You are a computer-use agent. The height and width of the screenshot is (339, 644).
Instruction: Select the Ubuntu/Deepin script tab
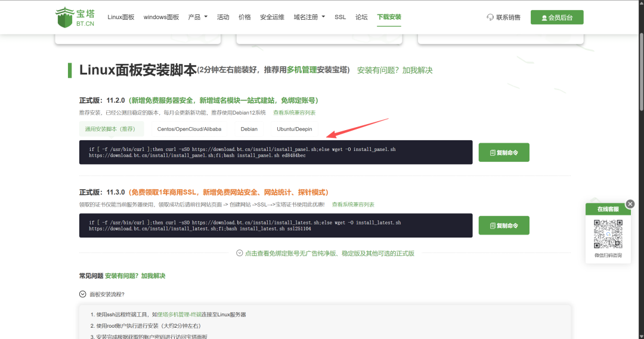click(295, 129)
